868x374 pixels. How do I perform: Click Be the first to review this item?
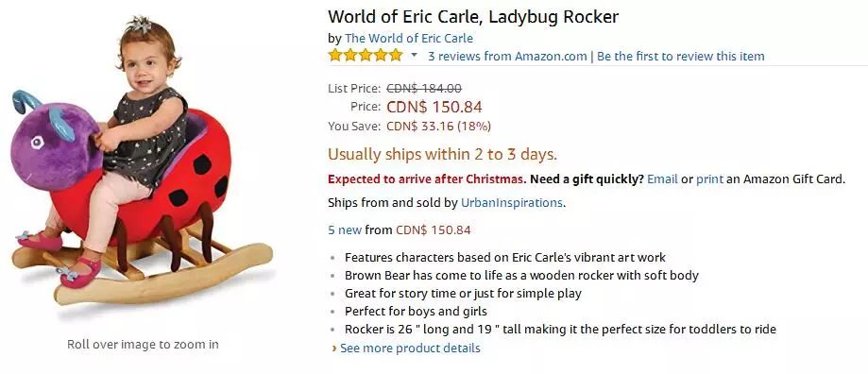coord(680,56)
